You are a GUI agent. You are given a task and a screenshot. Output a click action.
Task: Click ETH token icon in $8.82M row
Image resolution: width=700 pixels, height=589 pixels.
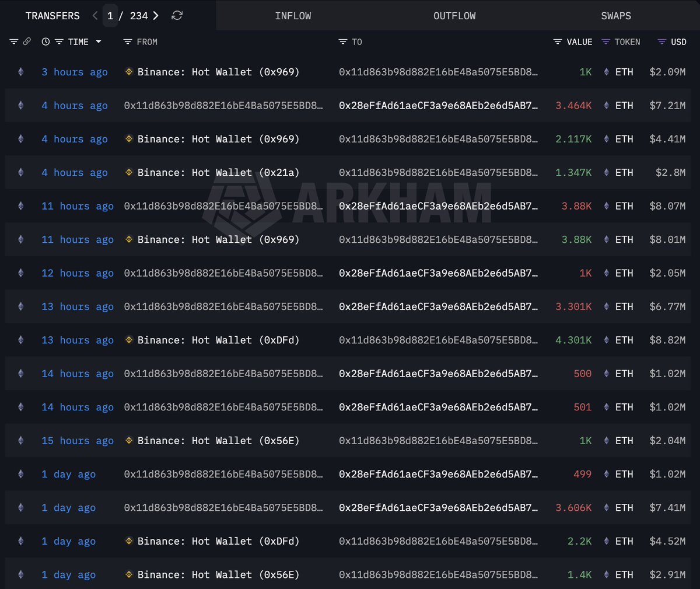pyautogui.click(x=607, y=340)
